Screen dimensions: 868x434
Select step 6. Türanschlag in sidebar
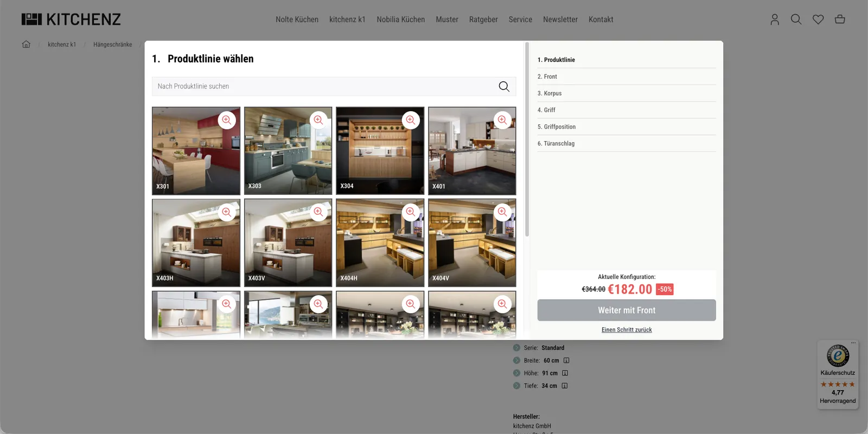pos(627,144)
